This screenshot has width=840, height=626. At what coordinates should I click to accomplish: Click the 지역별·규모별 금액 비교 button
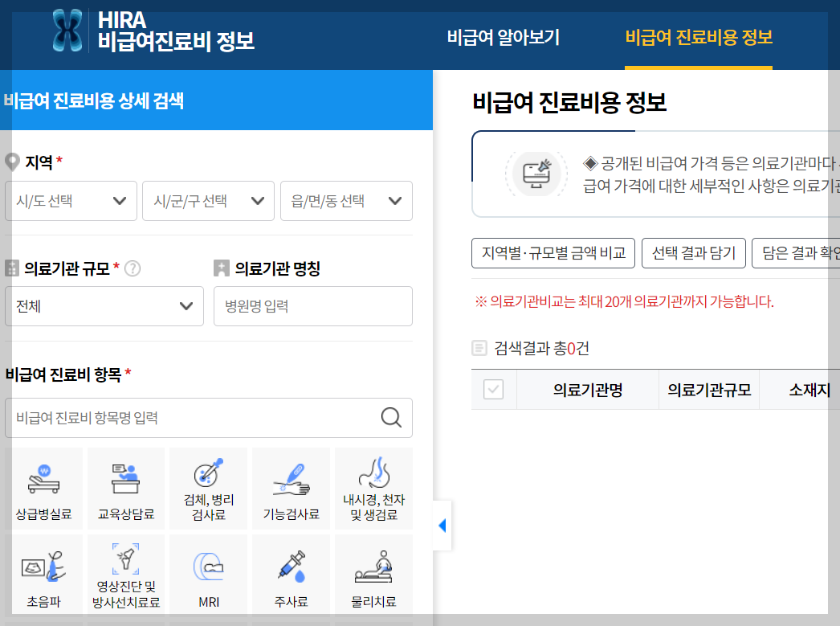tap(553, 253)
